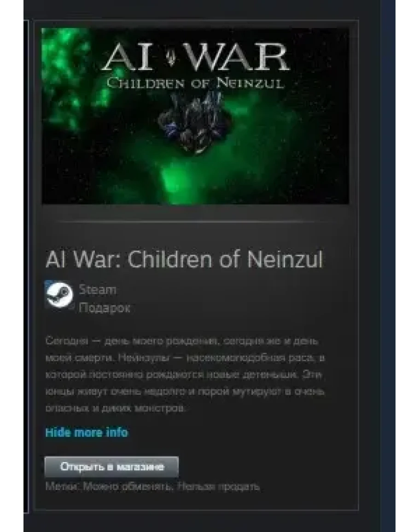Image resolution: width=419 pixels, height=532 pixels.
Task: Click the divider line below the banner
Action: (195, 222)
